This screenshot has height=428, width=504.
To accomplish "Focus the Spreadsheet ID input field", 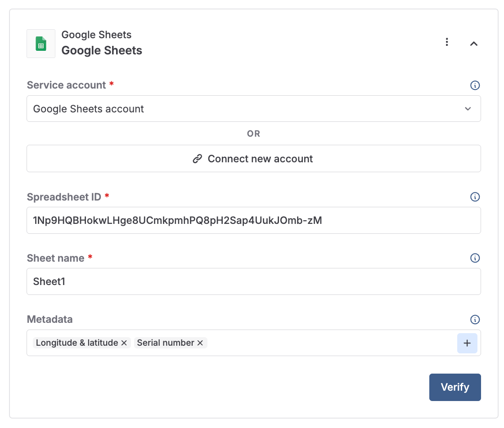I will (254, 220).
